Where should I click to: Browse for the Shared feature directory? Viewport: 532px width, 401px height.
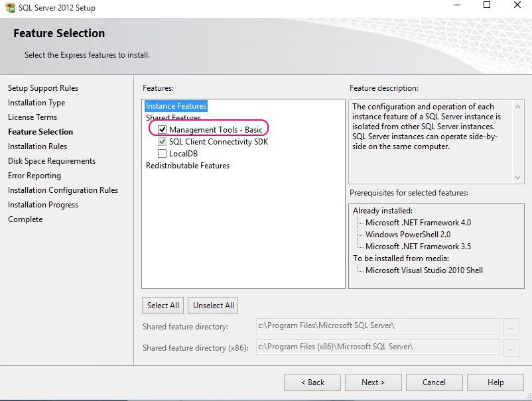[511, 326]
